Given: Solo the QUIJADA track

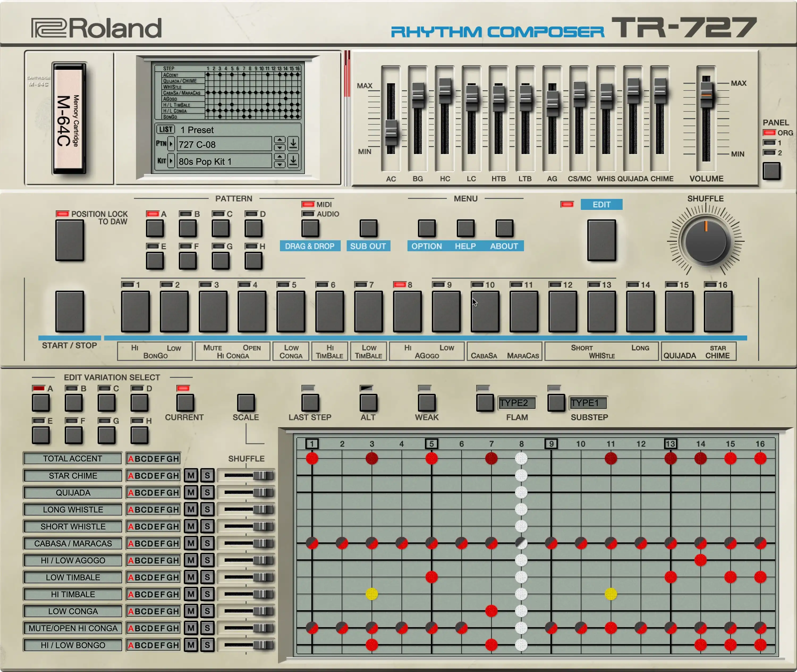Looking at the screenshot, I should click(207, 493).
